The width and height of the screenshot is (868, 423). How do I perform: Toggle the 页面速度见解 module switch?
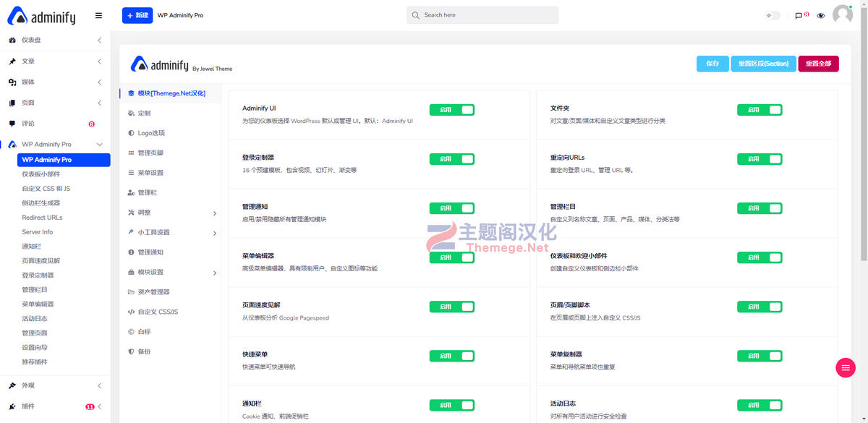click(x=452, y=307)
